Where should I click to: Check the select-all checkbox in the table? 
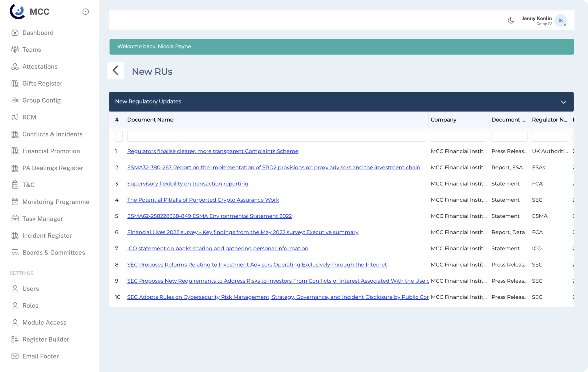[119, 136]
